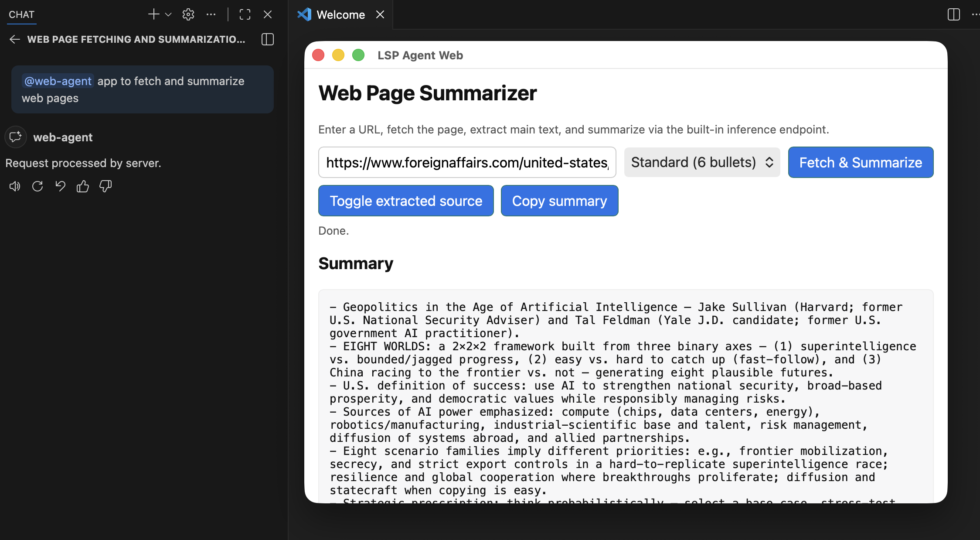Open chat settings gear icon
980x540 pixels.
(188, 14)
